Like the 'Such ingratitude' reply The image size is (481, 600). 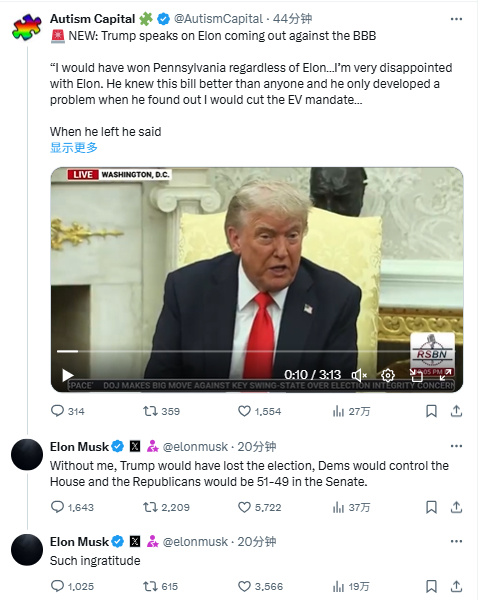[x=260, y=586]
